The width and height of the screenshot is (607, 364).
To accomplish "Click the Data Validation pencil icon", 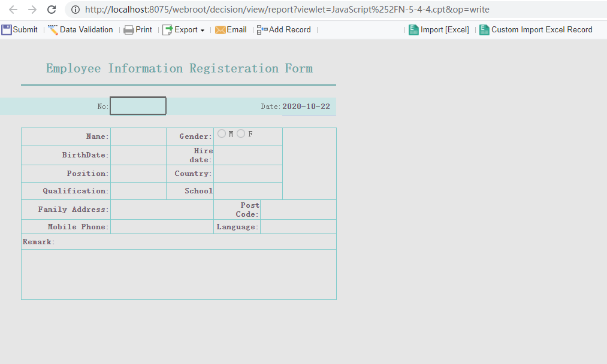I will [53, 30].
